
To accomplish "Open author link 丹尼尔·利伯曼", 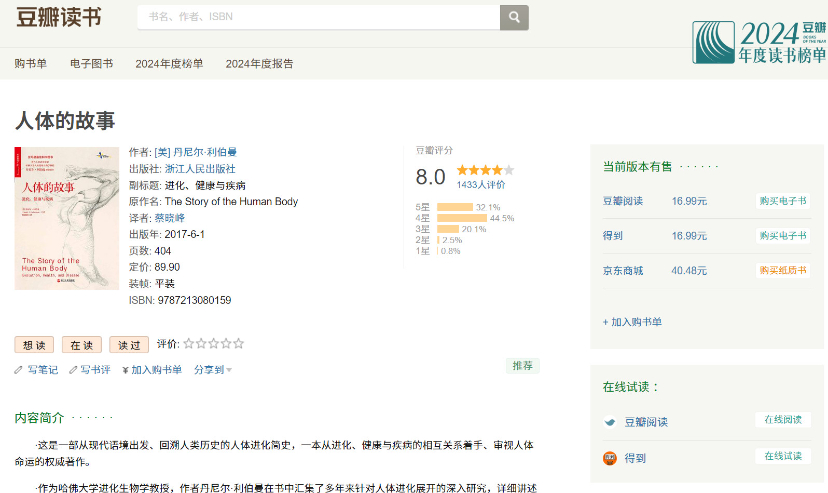I will [x=195, y=153].
